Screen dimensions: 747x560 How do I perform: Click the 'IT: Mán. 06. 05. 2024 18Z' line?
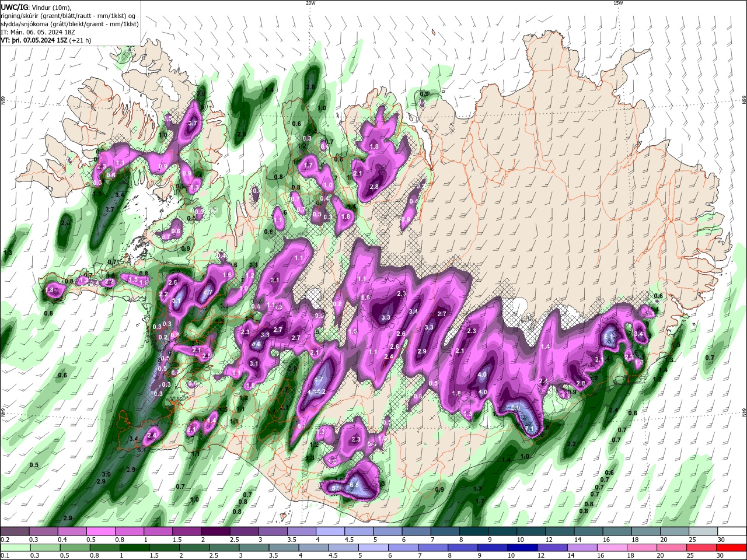point(37,32)
